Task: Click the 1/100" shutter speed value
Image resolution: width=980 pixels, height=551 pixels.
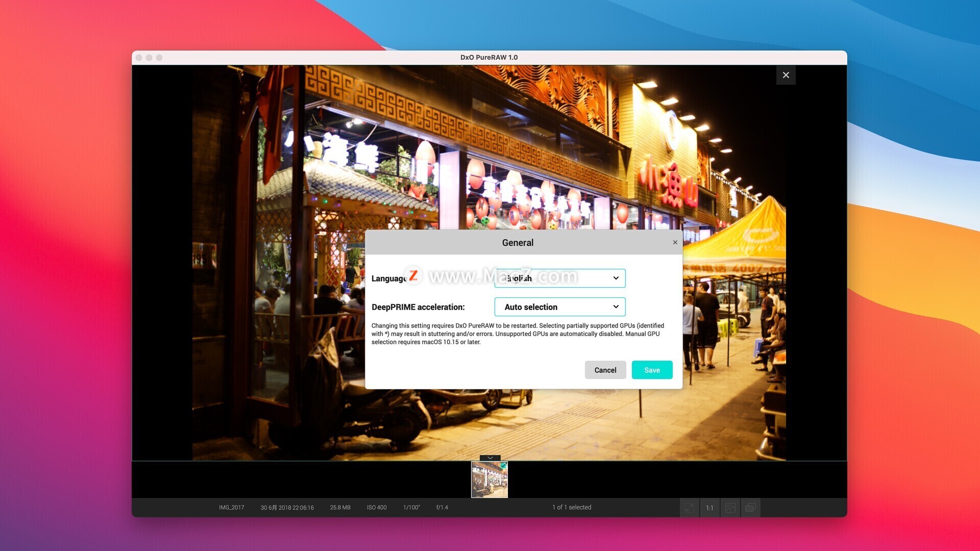Action: click(411, 508)
